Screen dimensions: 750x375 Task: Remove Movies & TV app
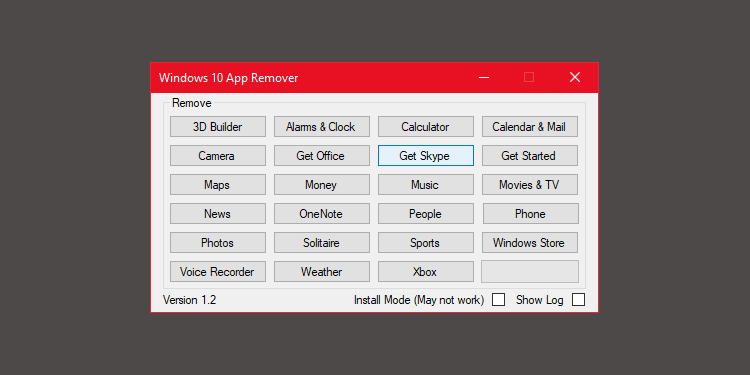tap(530, 185)
